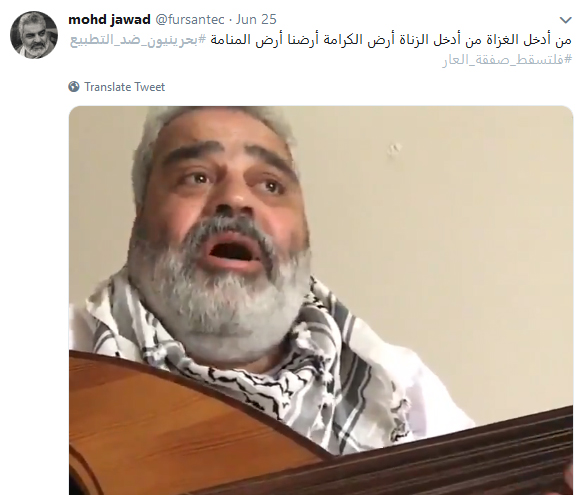Click the man's gray beard in video

point(220,299)
